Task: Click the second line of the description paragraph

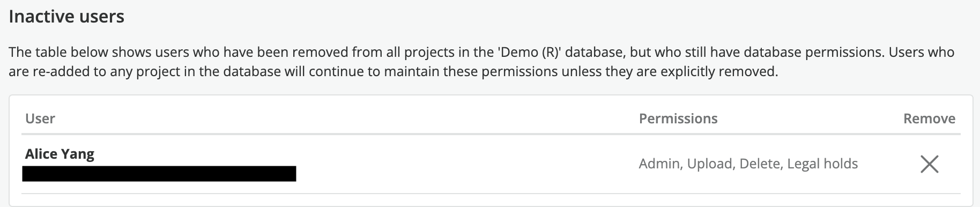Action: pos(393,71)
